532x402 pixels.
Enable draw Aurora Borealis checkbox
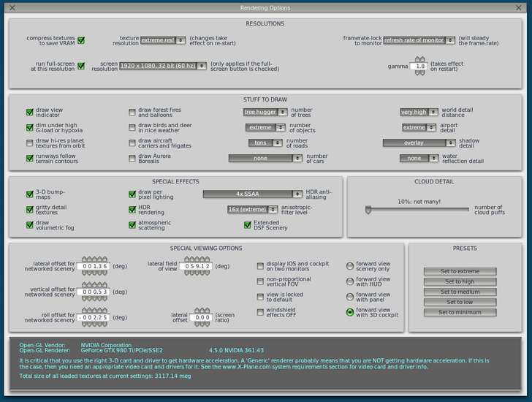132,159
